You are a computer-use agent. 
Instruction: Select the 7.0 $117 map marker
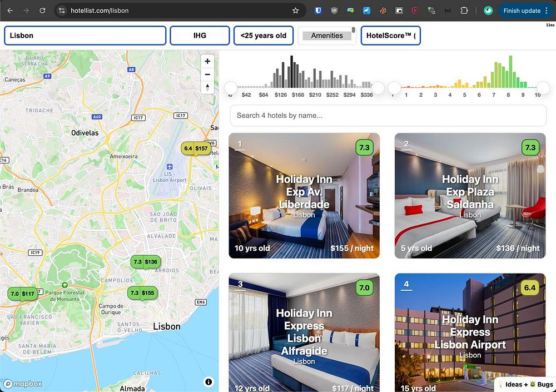coord(23,294)
